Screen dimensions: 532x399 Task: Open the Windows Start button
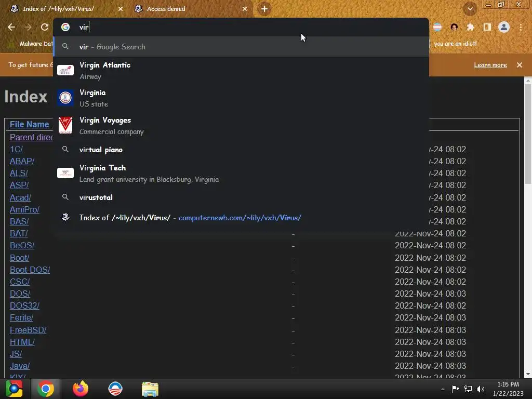[x=14, y=389]
